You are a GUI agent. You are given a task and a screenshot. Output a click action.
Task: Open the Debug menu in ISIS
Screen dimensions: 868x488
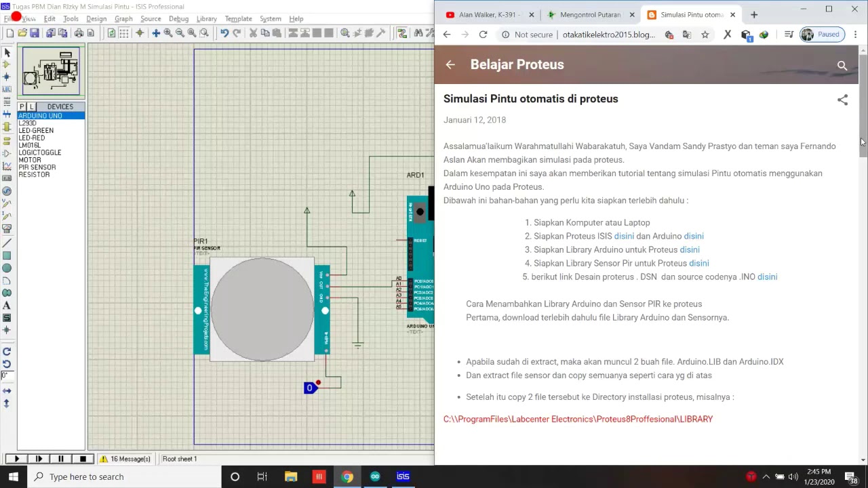(178, 19)
